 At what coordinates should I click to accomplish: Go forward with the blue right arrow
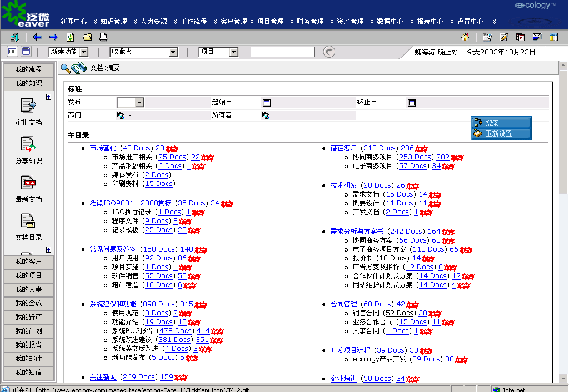click(53, 37)
